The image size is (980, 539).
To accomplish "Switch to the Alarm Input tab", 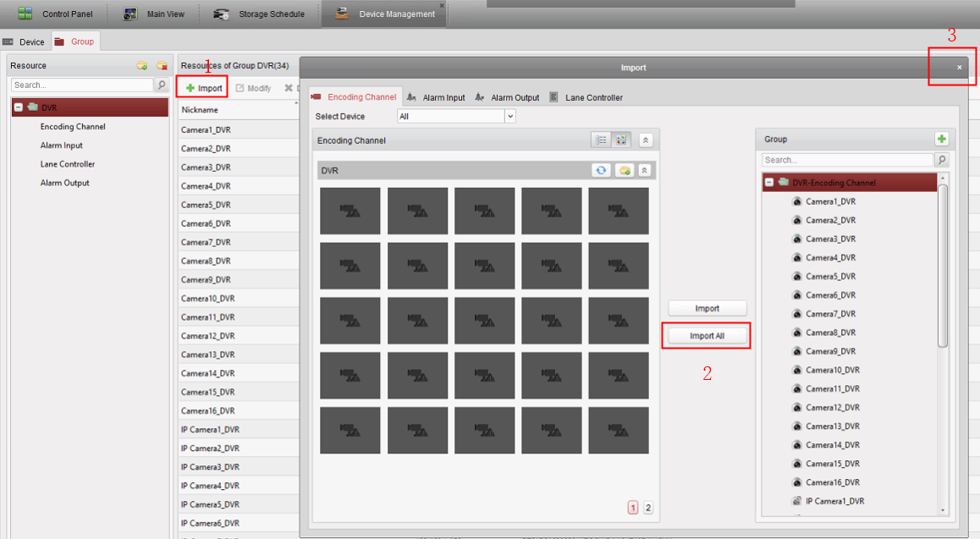I will pyautogui.click(x=436, y=97).
